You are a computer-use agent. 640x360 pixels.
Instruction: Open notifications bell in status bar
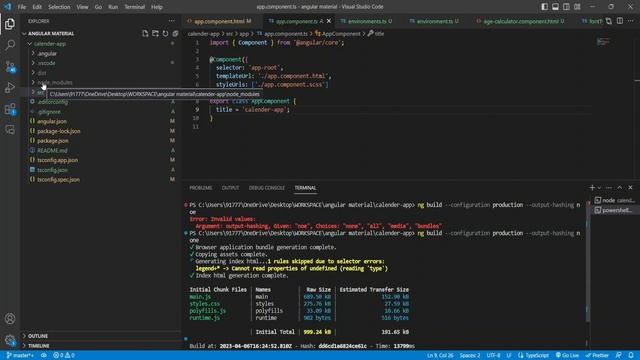click(x=631, y=356)
